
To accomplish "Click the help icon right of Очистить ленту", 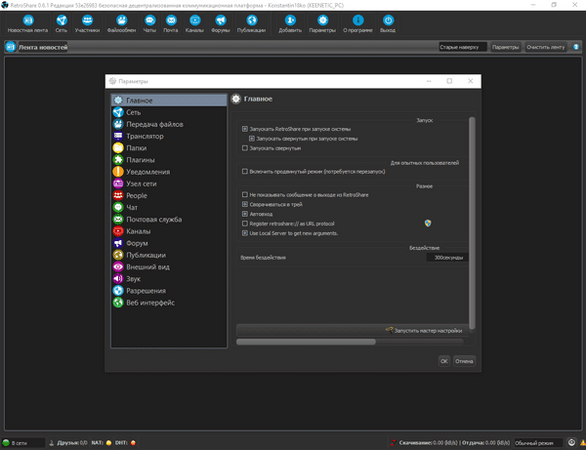I will click(576, 47).
